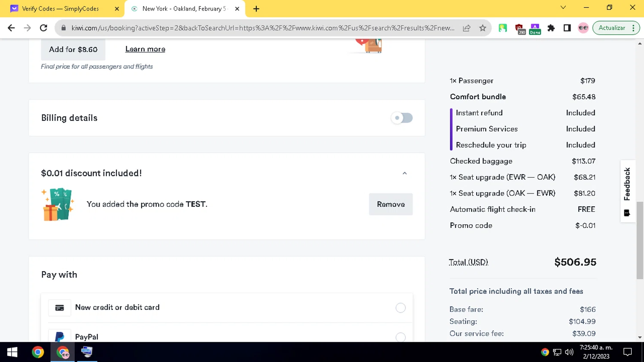Screen dimensions: 644x362
Task: View site security lock information
Action: click(64, 28)
